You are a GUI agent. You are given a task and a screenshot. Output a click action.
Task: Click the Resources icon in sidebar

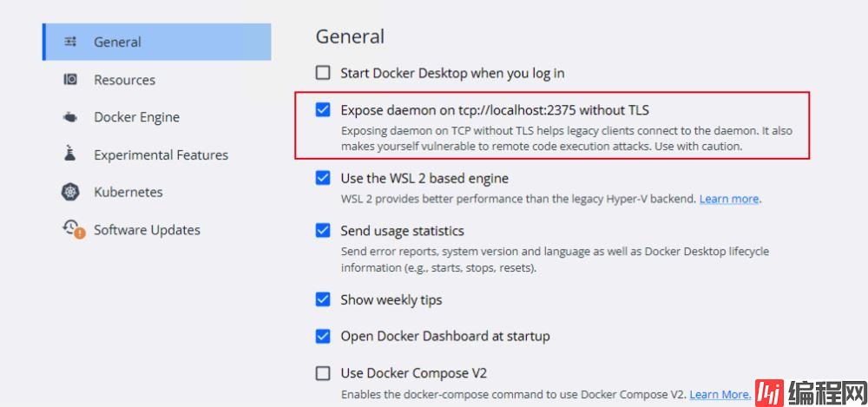[71, 80]
